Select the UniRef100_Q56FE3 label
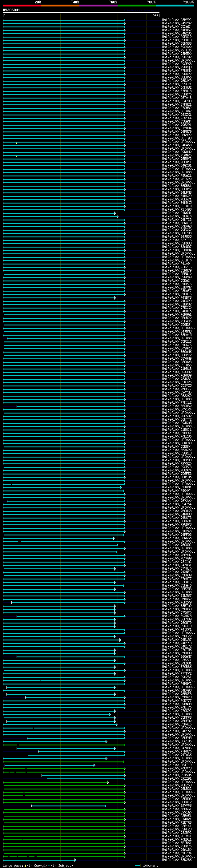 (177, 474)
